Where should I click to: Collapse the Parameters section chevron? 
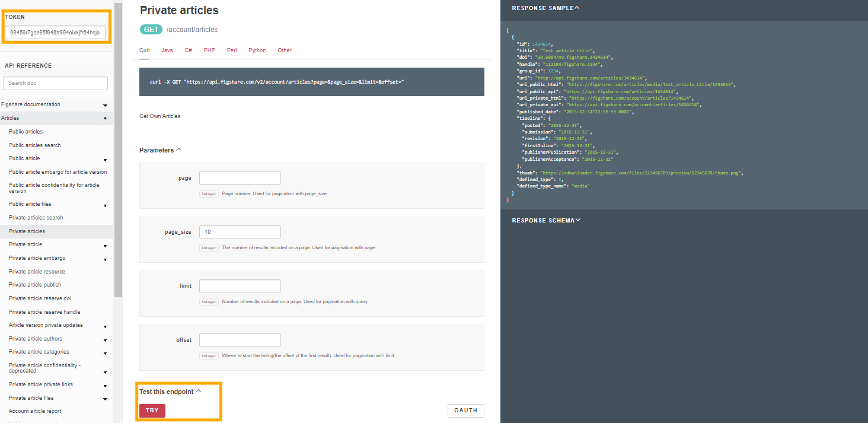179,150
